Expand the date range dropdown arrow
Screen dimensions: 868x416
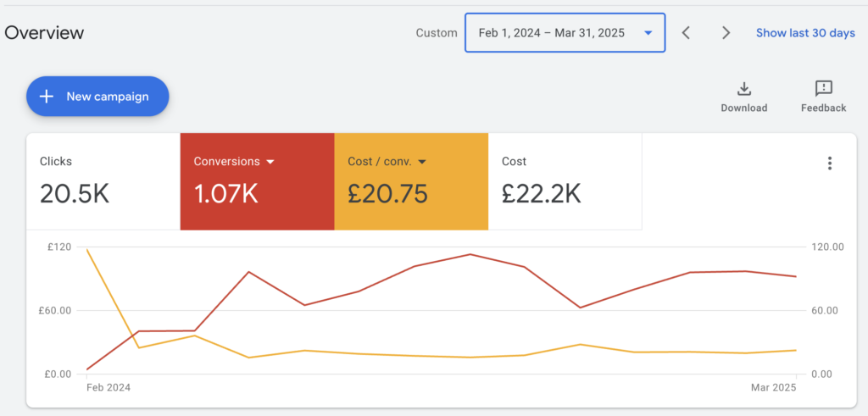[648, 33]
